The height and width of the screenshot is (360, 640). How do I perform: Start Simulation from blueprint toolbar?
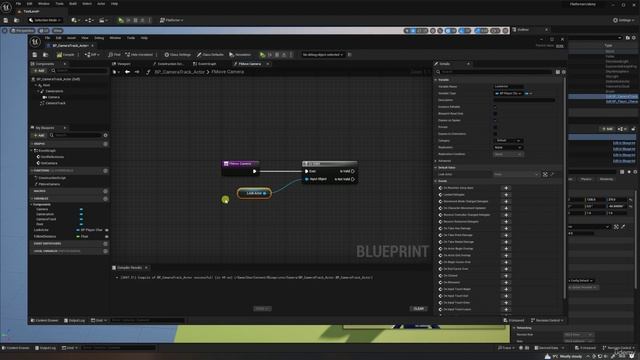[240, 55]
